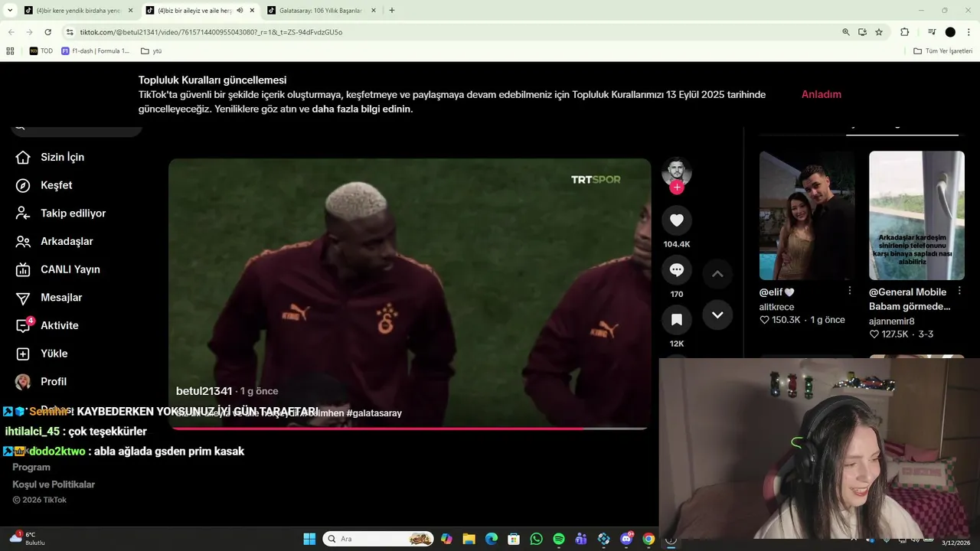Screen dimensions: 980x551
Task: Seek on the video progress bar
Action: (x=410, y=428)
